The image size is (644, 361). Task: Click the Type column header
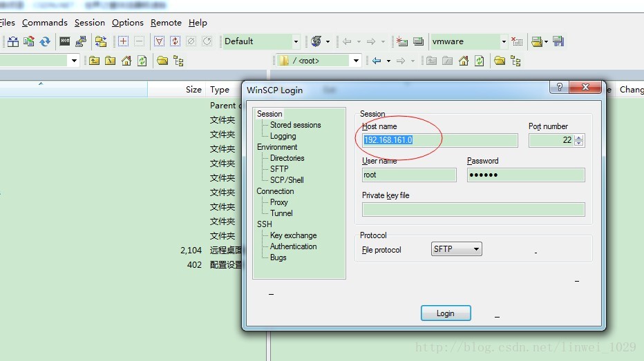(220, 90)
